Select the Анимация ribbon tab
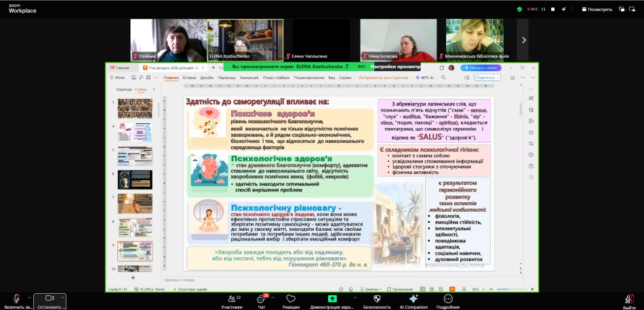 click(x=249, y=78)
